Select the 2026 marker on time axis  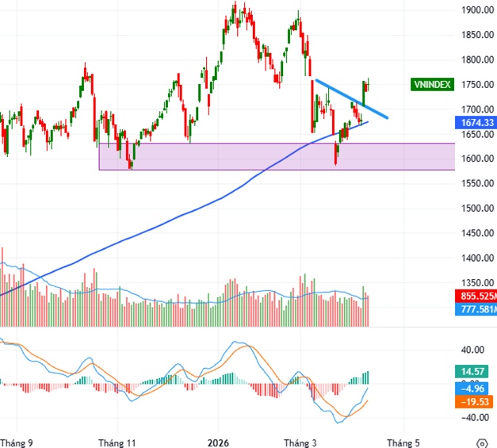(x=216, y=442)
